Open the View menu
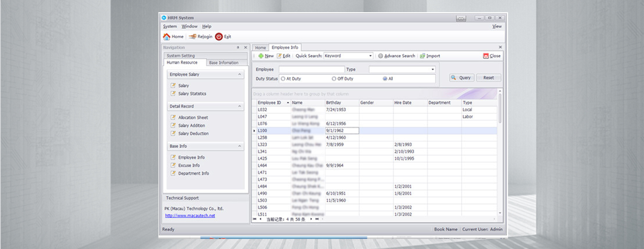644x249 pixels. click(497, 26)
